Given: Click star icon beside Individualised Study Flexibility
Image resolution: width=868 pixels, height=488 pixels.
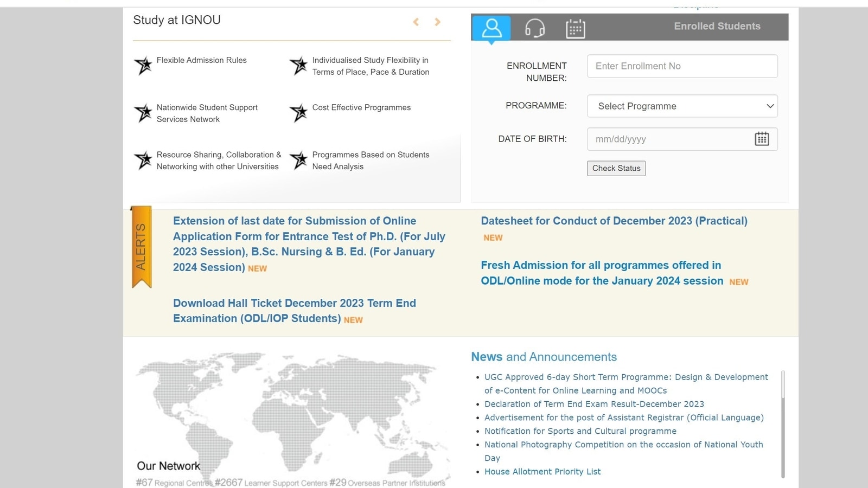Looking at the screenshot, I should coord(299,65).
